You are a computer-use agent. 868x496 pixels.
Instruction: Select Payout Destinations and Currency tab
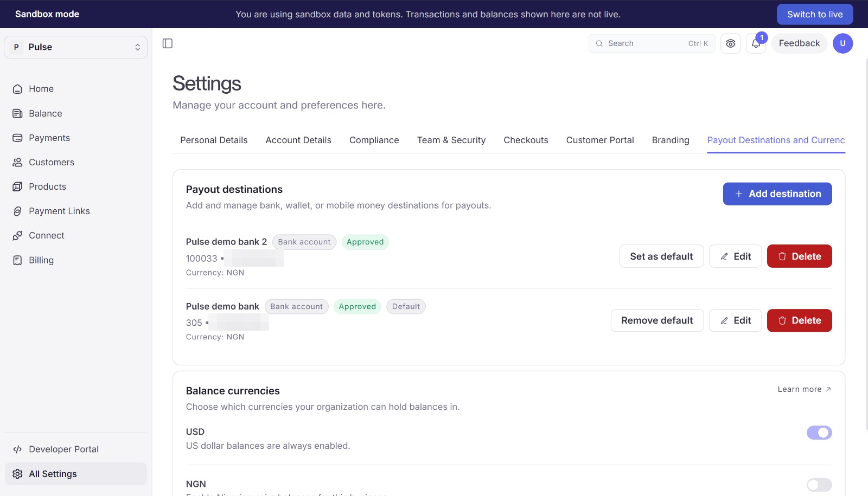click(x=776, y=140)
